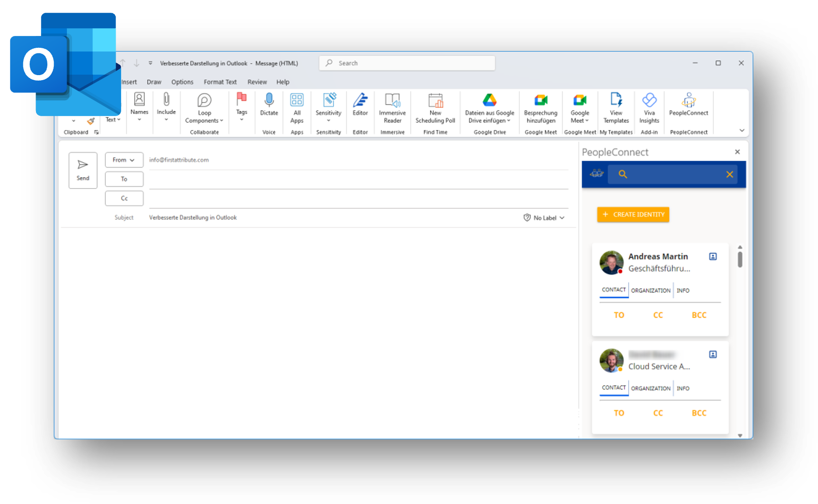This screenshot has height=504, width=818.
Task: Open New Scheduling Poll
Action: pos(435,108)
